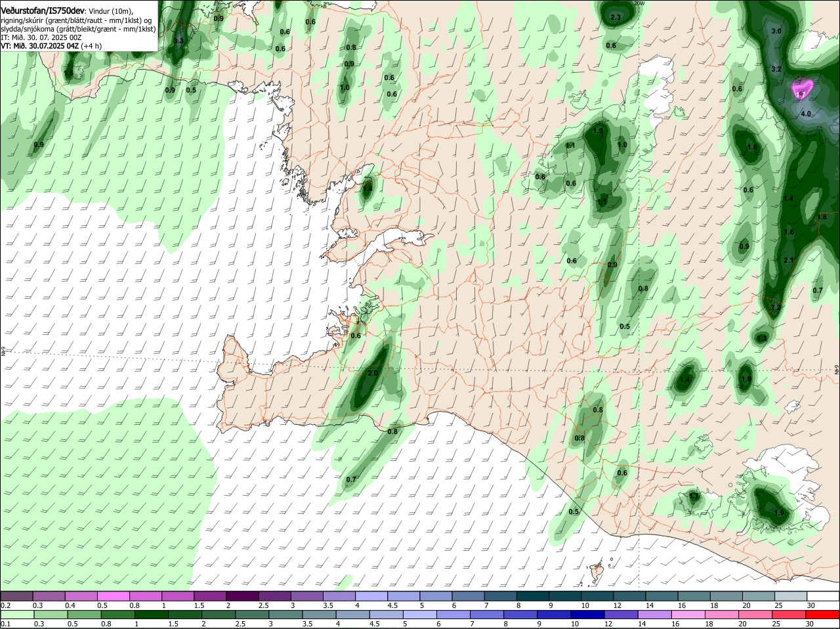Select the 'IT: Mið. 30. 07. 2025 00Z' line
Viewport: 840px width, 629px height.
[x=41, y=37]
